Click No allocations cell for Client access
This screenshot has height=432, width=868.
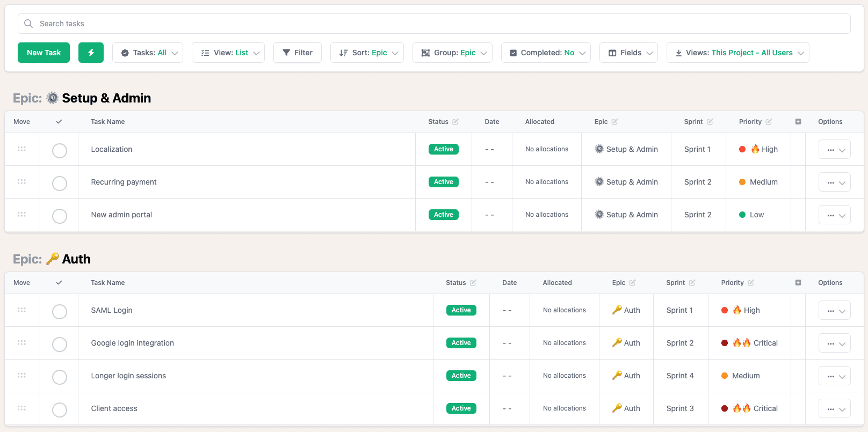[x=565, y=408]
